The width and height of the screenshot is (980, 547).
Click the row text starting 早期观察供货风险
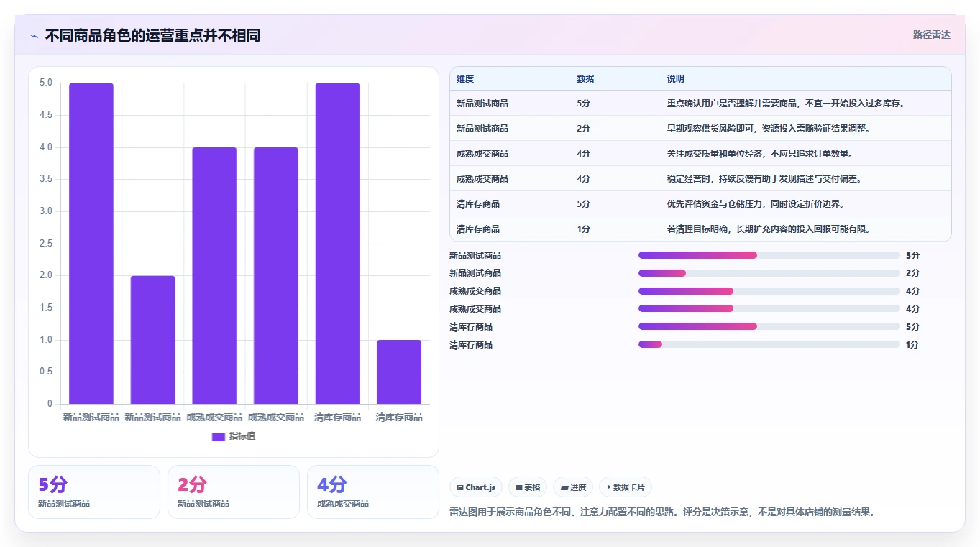tap(769, 129)
